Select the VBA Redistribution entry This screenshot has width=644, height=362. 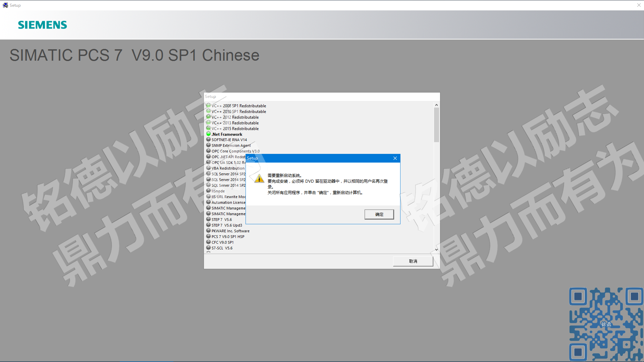228,169
